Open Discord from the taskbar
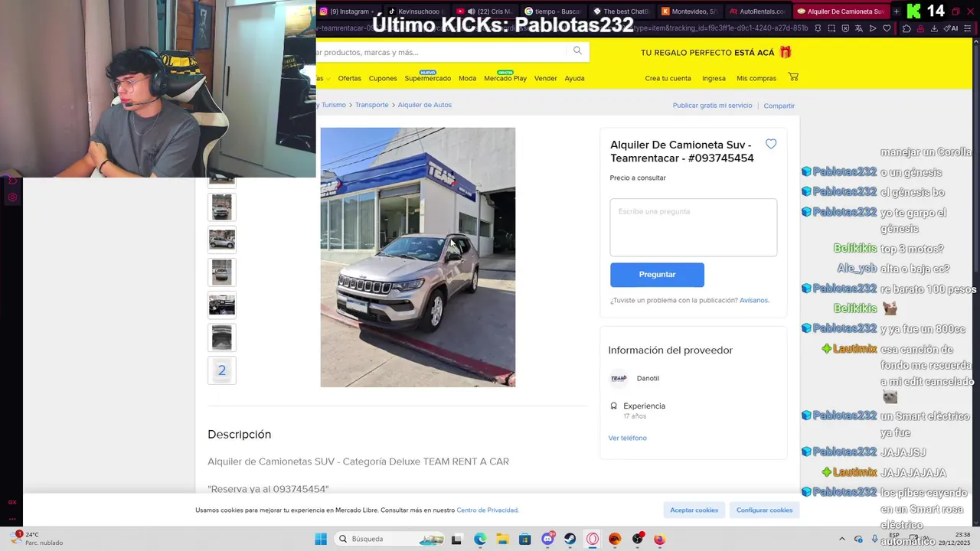This screenshot has height=551, width=980. pyautogui.click(x=547, y=539)
